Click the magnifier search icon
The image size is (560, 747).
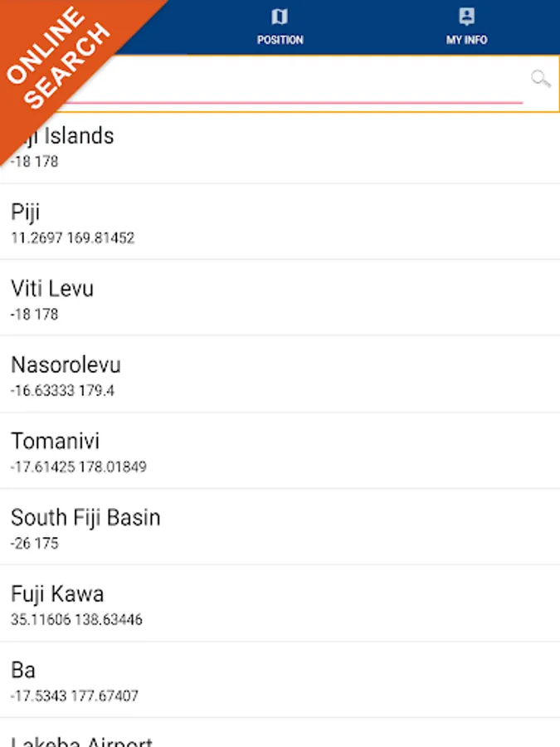540,80
